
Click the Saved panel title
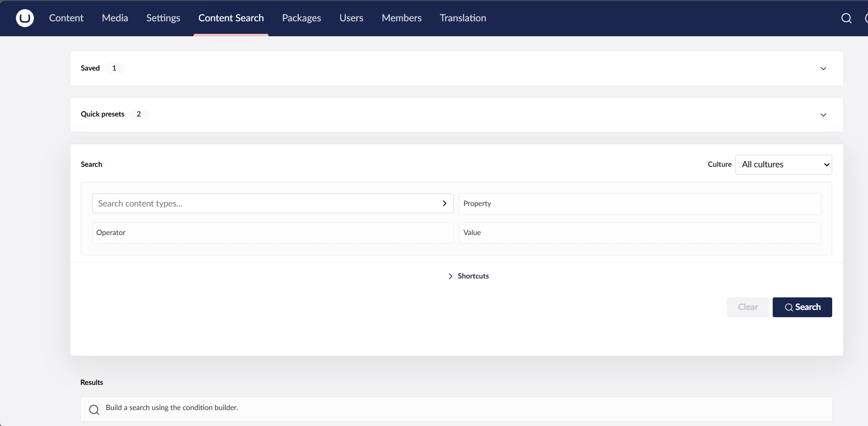(x=90, y=68)
